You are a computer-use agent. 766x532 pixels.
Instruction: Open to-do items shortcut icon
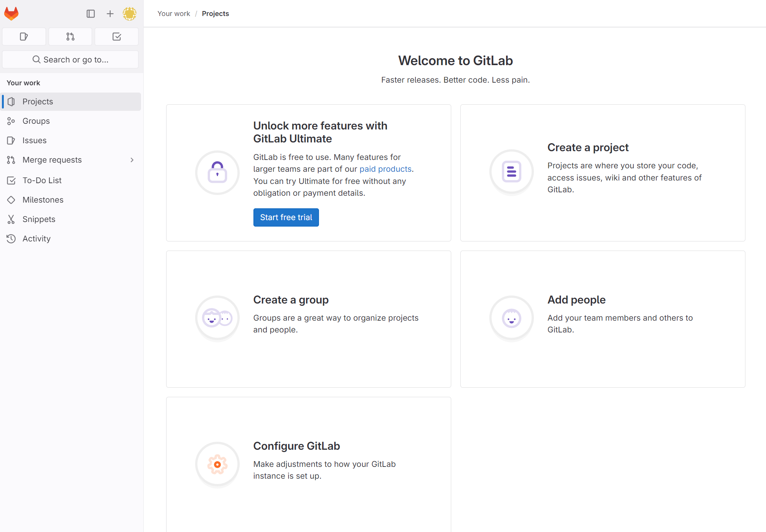pyautogui.click(x=117, y=37)
